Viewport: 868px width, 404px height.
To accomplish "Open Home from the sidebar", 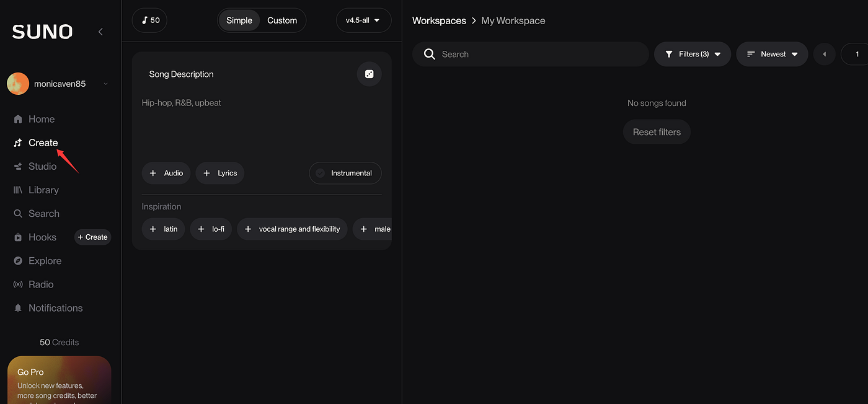I will pos(41,119).
